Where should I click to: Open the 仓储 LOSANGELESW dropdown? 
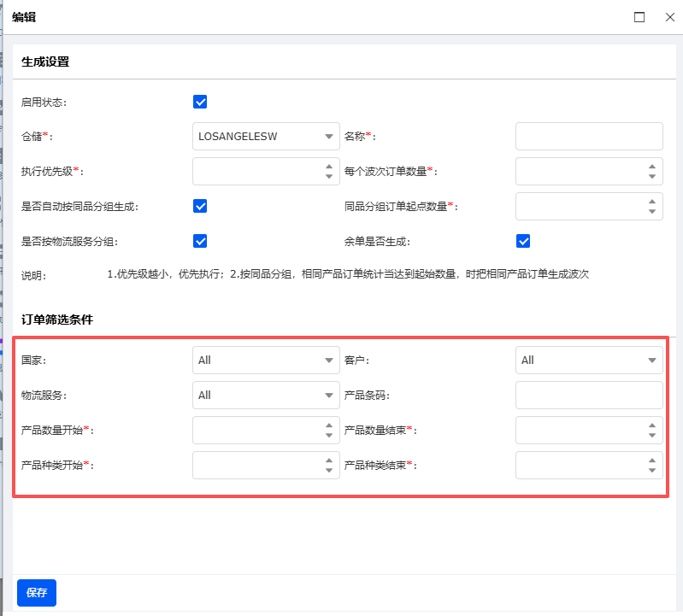[329, 137]
